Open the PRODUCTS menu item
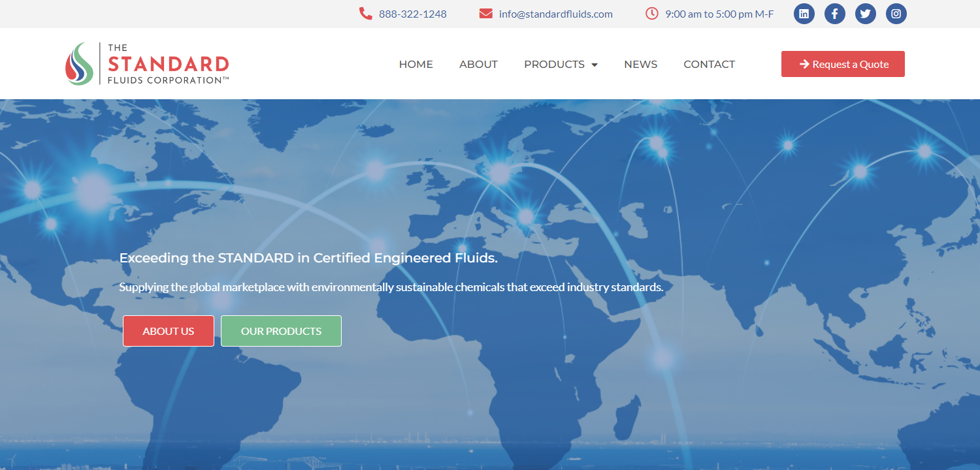This screenshot has height=470, width=980. [555, 64]
